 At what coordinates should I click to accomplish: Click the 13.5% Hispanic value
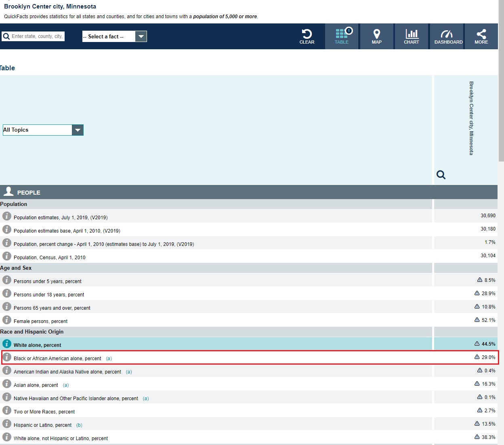click(488, 424)
